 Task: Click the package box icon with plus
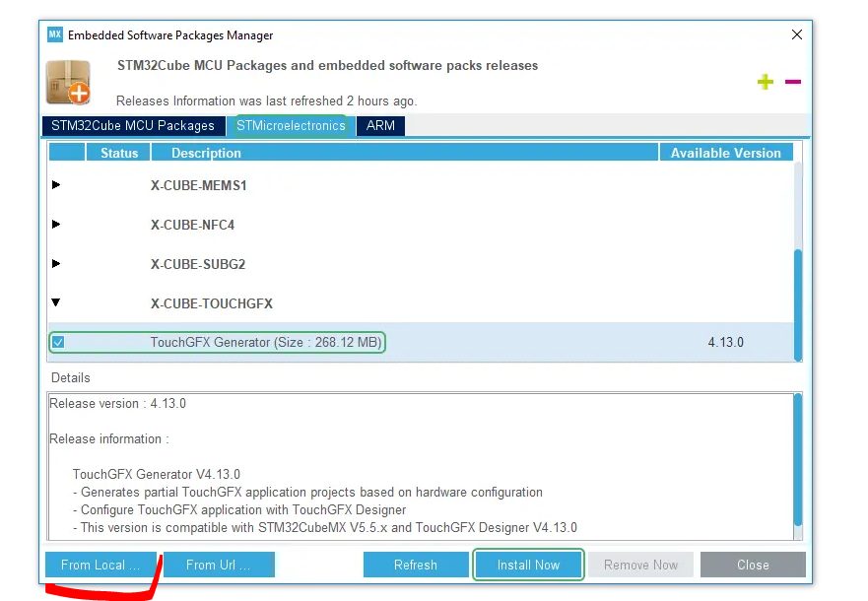click(x=69, y=83)
